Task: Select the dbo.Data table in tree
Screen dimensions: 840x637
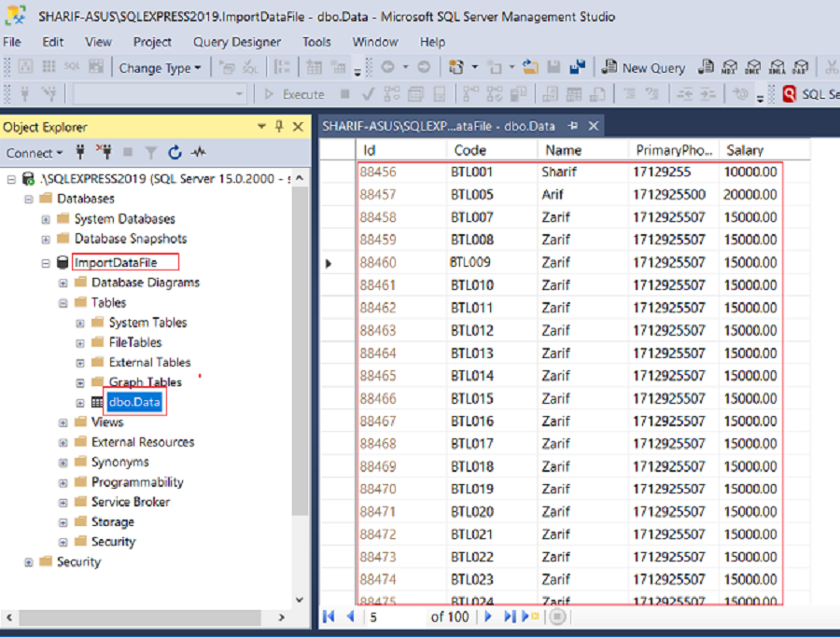Action: point(134,402)
